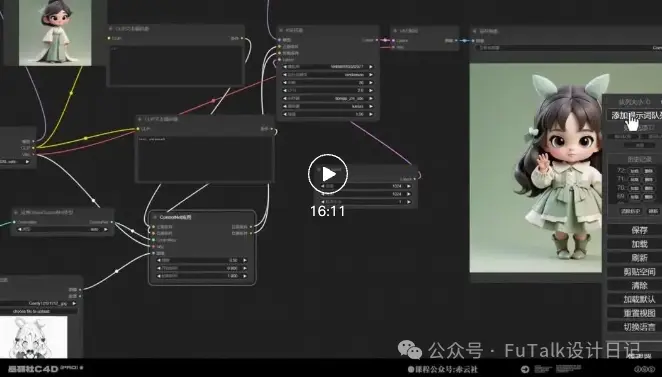Viewport: 662px width, 377px height.
Task: Next value arrow on KSampler seed row
Action: [371, 67]
